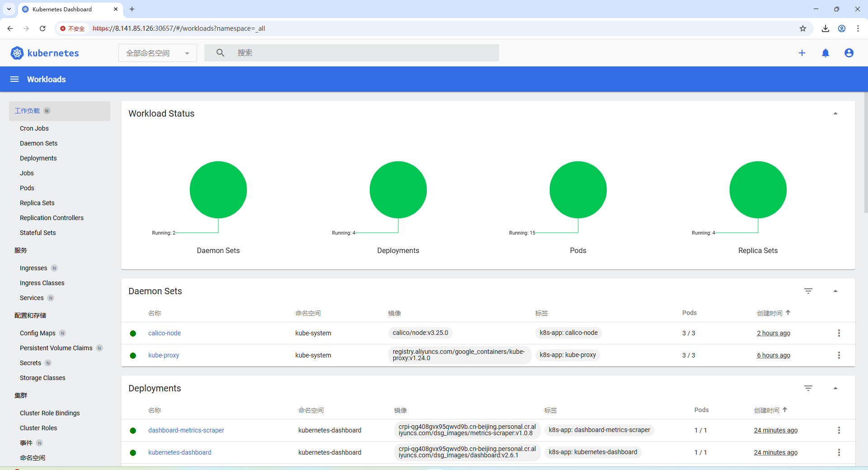Open a new browser tab
868x470 pixels.
(132, 9)
